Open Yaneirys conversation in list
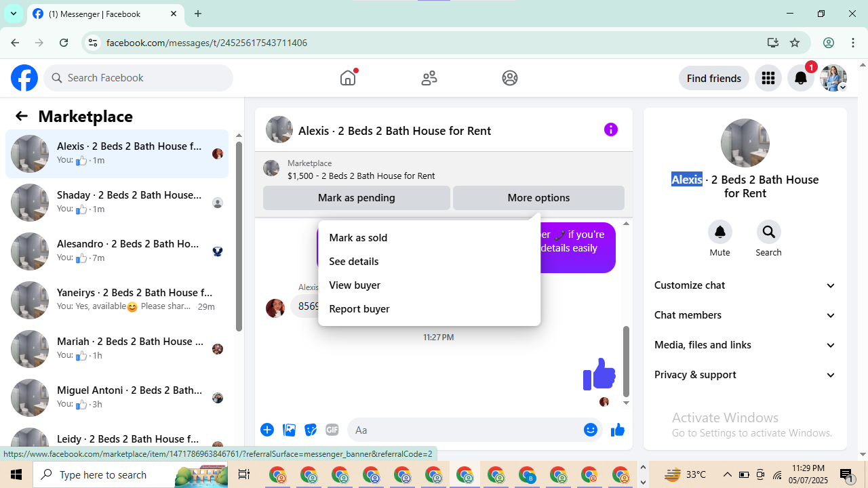The height and width of the screenshot is (488, 868). pyautogui.click(x=117, y=300)
